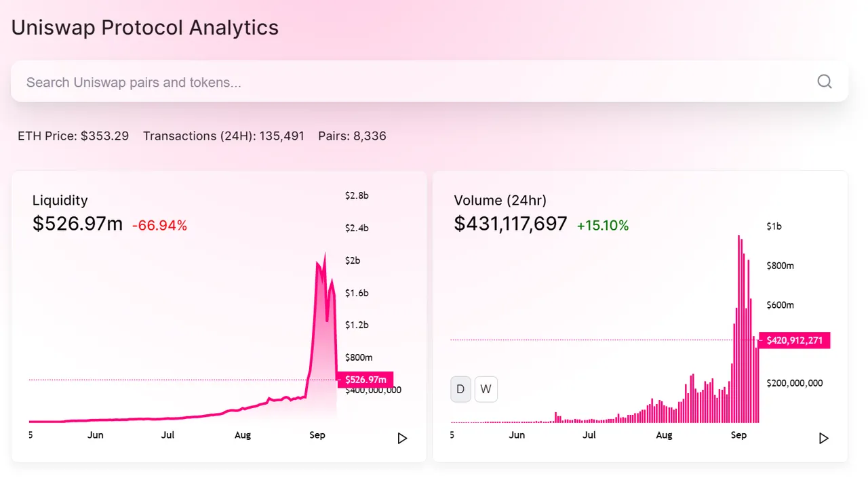Image resolution: width=868 pixels, height=482 pixels.
Task: Click the $2.4b axis label on Liquidity chart
Action: (357, 228)
